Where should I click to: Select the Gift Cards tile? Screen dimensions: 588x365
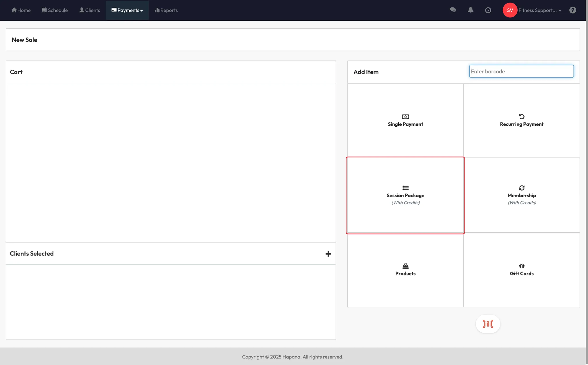coord(521,270)
